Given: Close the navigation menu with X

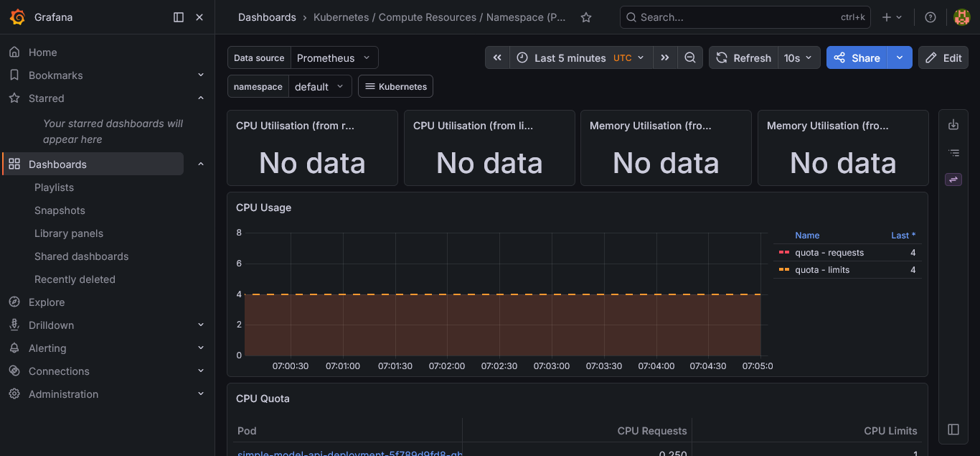Looking at the screenshot, I should point(199,17).
